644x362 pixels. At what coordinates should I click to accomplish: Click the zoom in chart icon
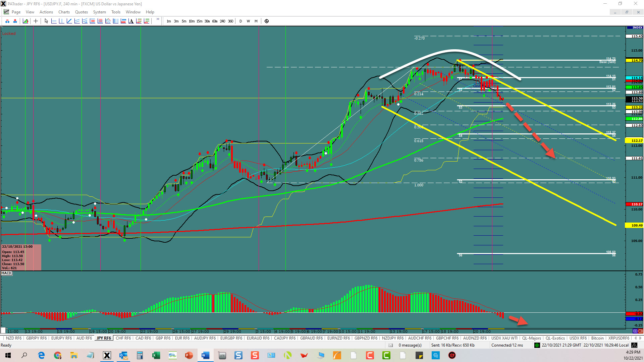pos(15,21)
